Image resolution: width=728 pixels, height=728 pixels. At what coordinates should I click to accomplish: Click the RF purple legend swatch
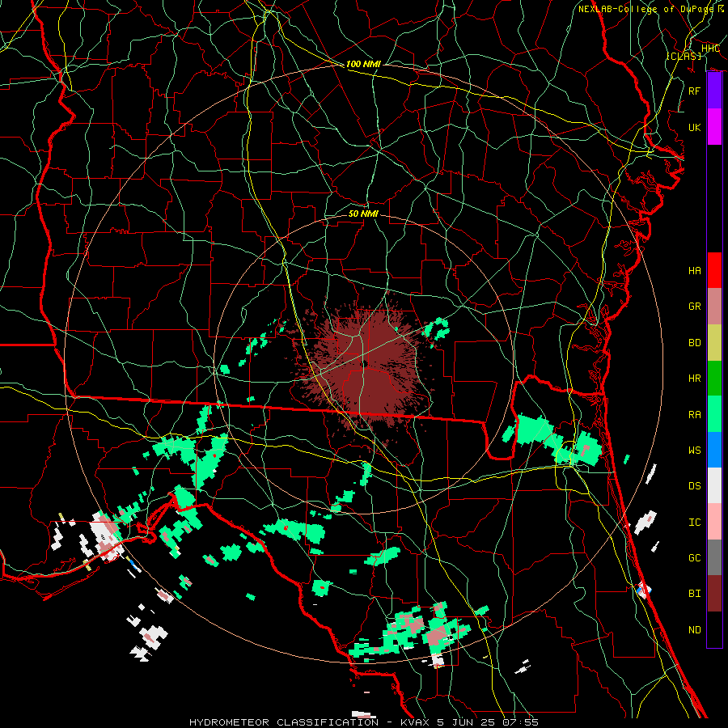[714, 91]
